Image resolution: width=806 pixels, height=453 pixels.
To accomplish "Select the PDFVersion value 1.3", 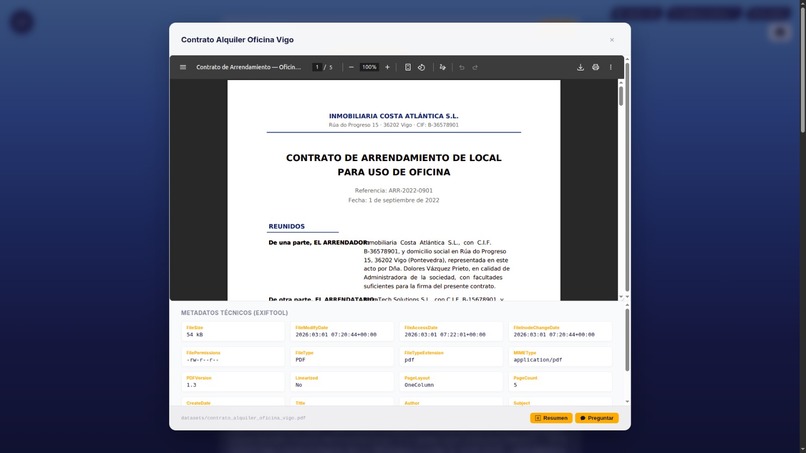I will 191,385.
